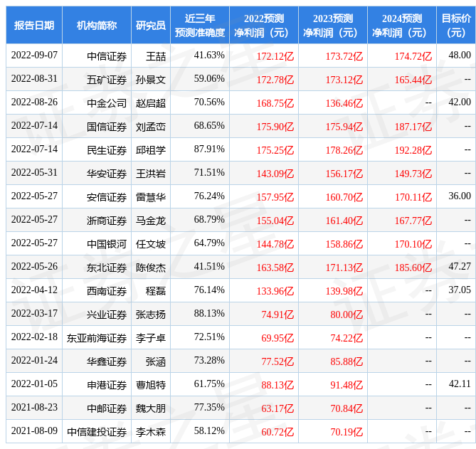Select researcher 张志扬

(151, 315)
